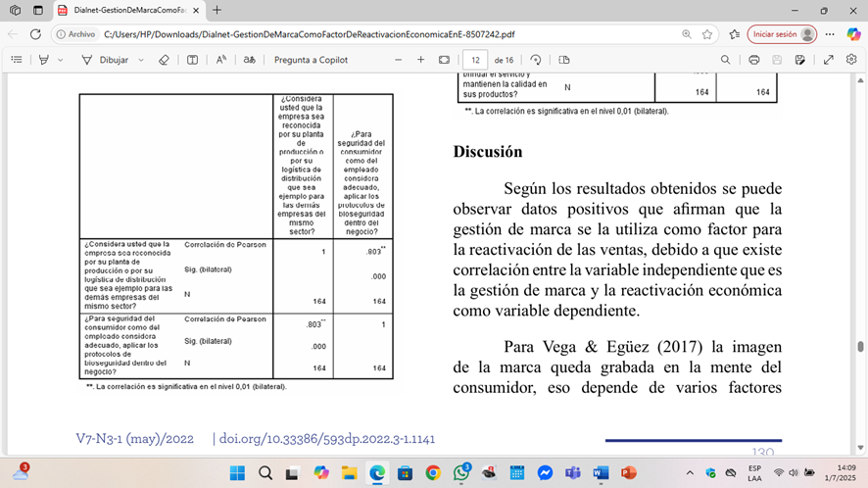Open the table of contents sidebar
The image size is (868, 488).
[x=17, y=60]
